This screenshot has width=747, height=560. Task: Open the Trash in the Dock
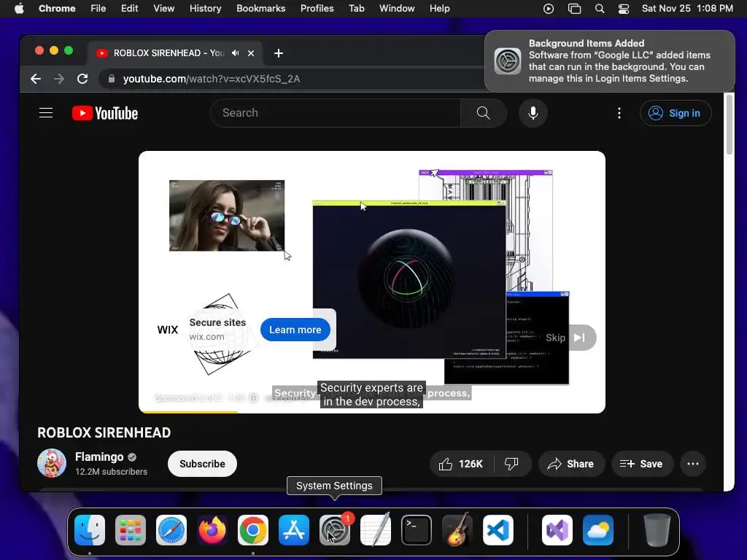coord(657,530)
